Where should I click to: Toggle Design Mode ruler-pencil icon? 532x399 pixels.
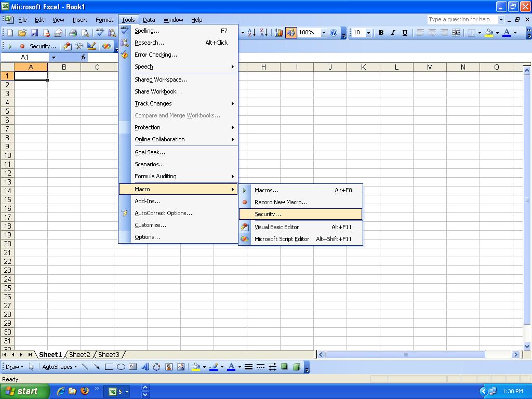pos(91,46)
